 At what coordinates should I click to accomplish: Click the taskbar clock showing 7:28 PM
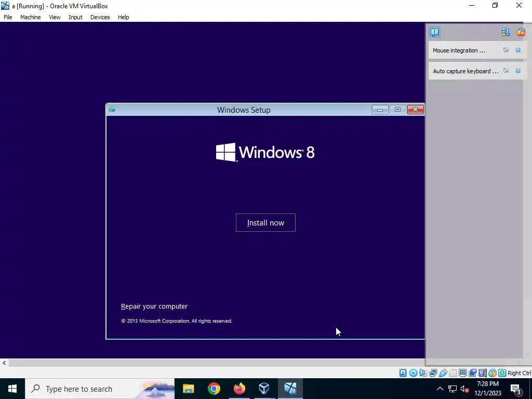487,389
